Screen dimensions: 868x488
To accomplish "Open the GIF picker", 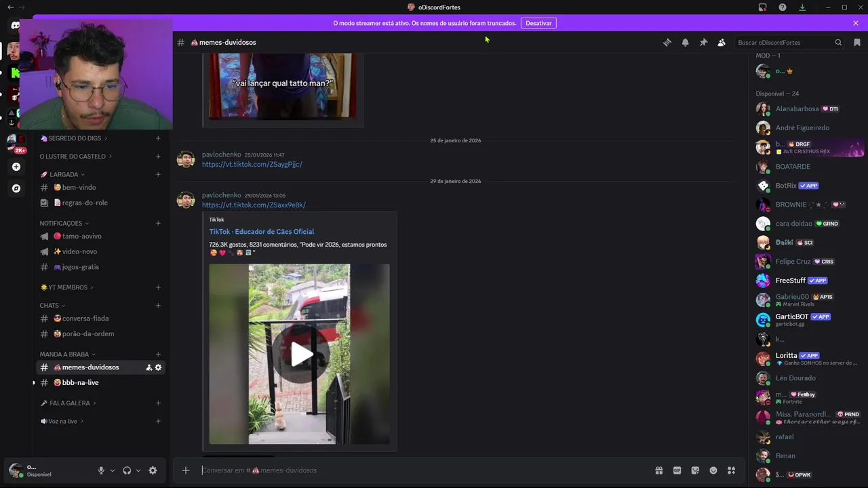I will 677,470.
